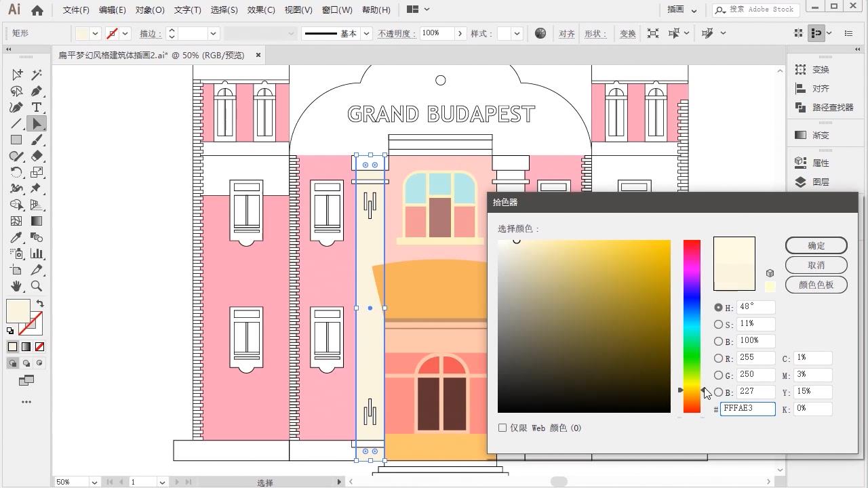The image size is (868, 488).
Task: Open the Layers panel (图层)
Action: [x=812, y=182]
